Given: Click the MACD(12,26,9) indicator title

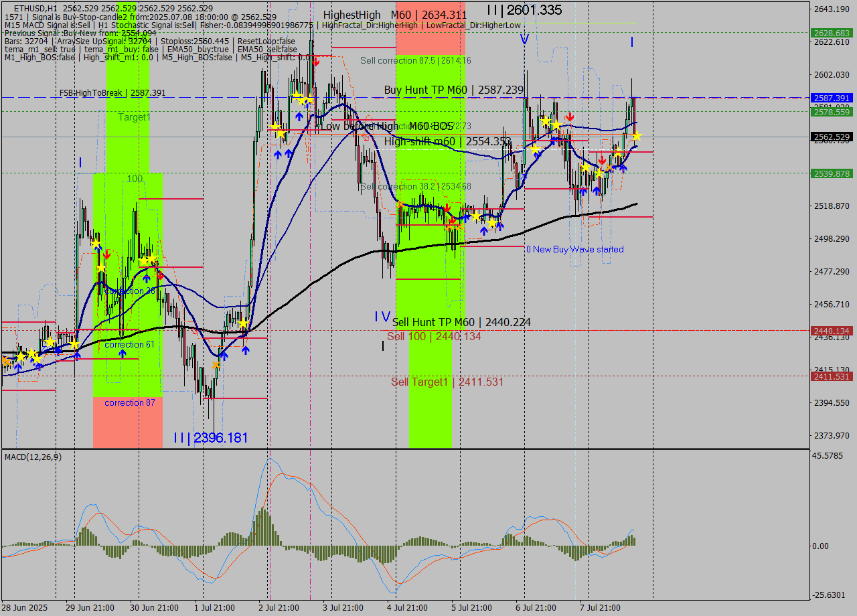Looking at the screenshot, I should point(33,457).
